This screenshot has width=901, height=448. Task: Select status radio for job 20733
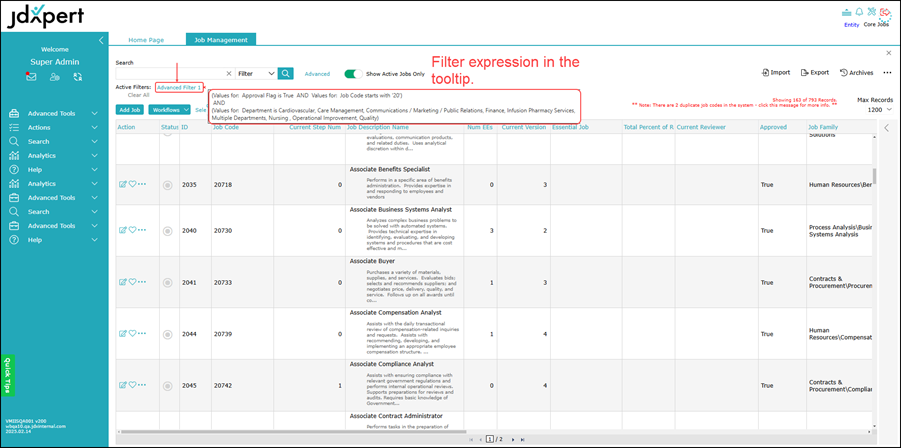(167, 283)
